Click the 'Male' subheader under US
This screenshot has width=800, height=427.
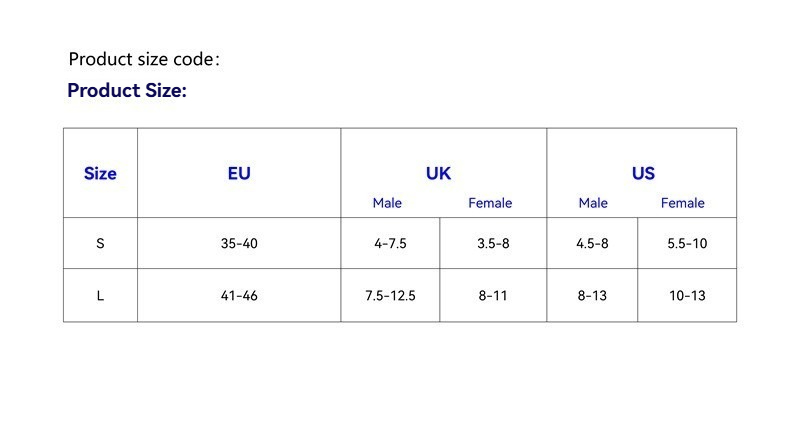[593, 203]
